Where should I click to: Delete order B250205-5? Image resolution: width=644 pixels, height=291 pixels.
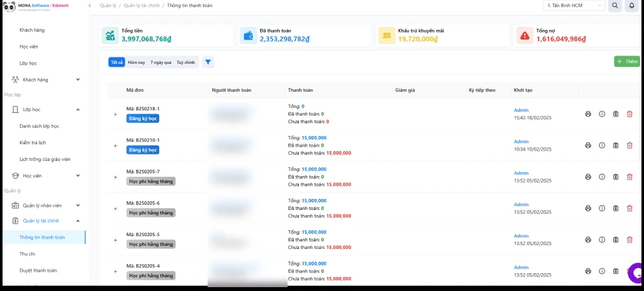pos(630,240)
